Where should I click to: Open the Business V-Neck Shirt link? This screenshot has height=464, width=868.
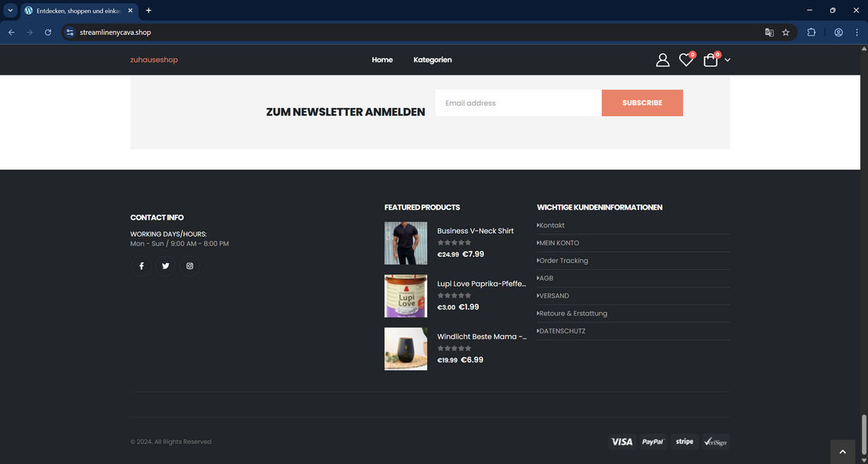click(475, 231)
